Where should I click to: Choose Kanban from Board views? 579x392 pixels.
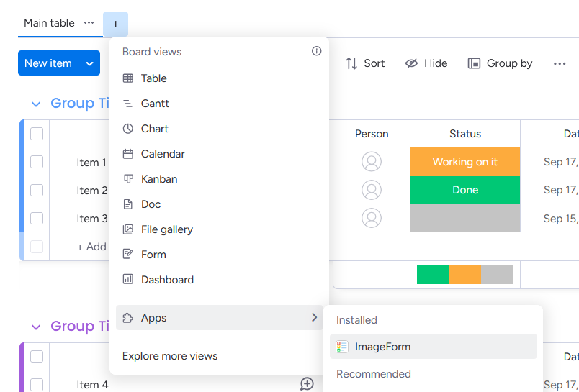pos(220,179)
